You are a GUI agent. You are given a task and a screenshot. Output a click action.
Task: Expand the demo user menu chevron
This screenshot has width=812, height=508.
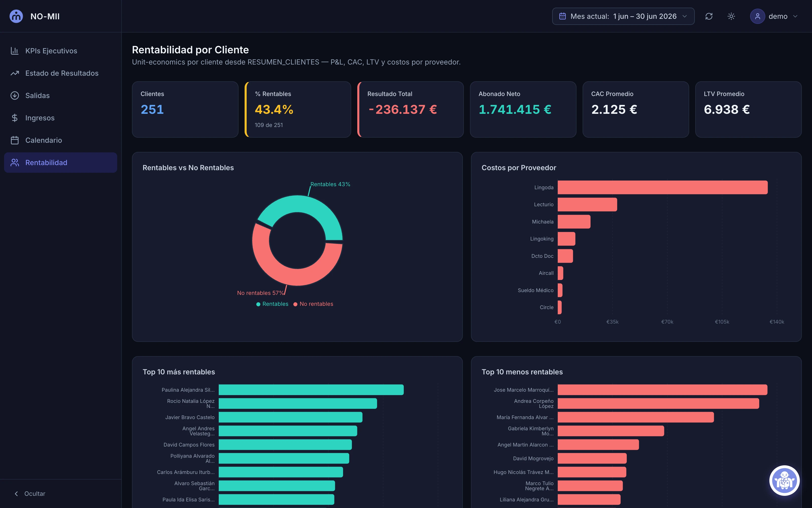[x=795, y=16]
